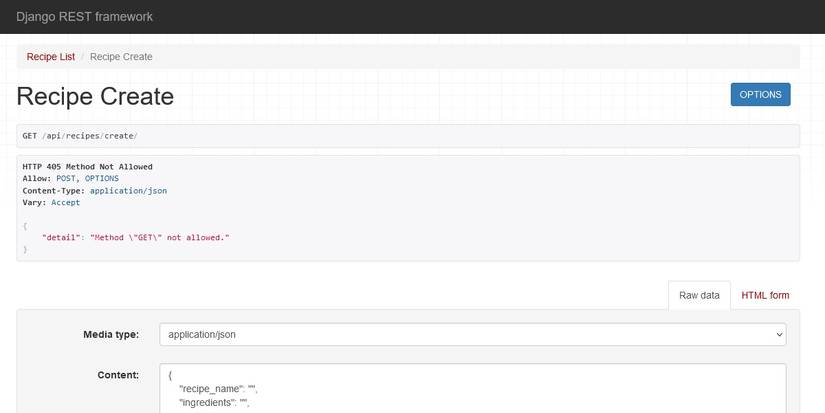Click the Recipe Create breadcrumb item
825x413 pixels.
point(121,57)
